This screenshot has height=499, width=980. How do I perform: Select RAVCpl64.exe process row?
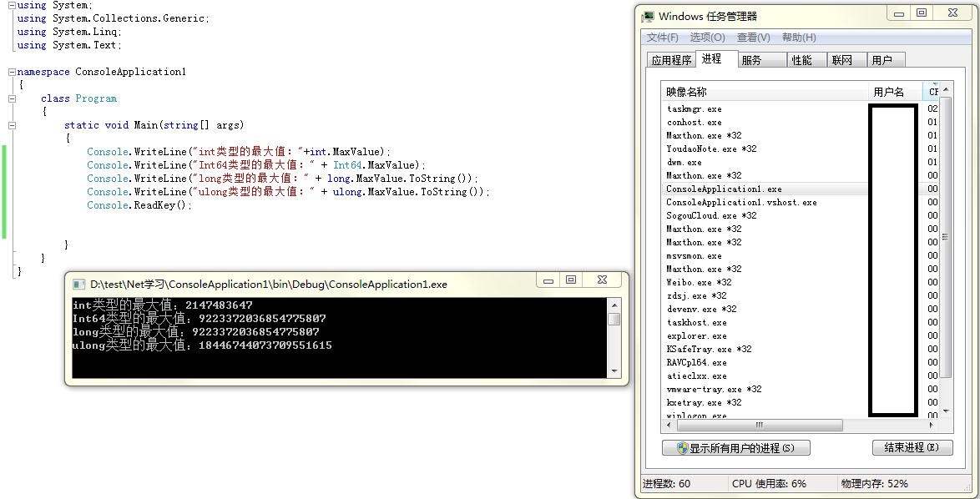point(801,362)
